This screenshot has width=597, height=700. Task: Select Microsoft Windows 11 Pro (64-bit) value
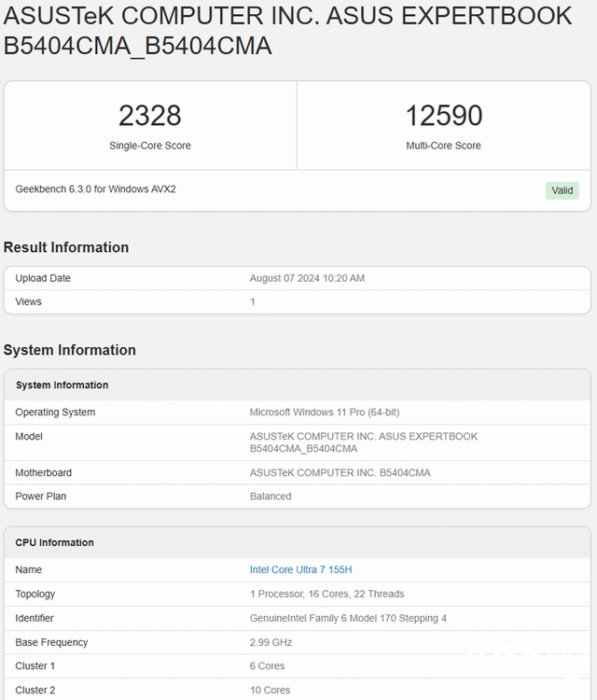325,412
